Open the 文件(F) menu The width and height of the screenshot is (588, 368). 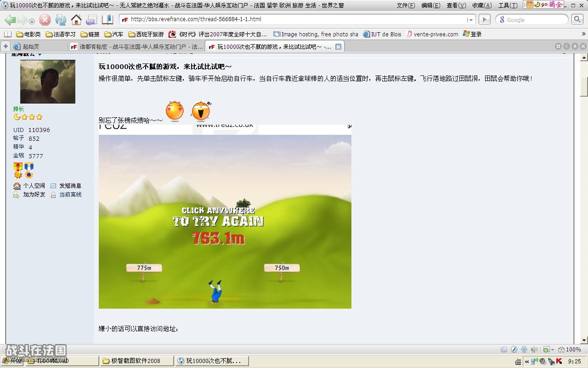point(406,5)
